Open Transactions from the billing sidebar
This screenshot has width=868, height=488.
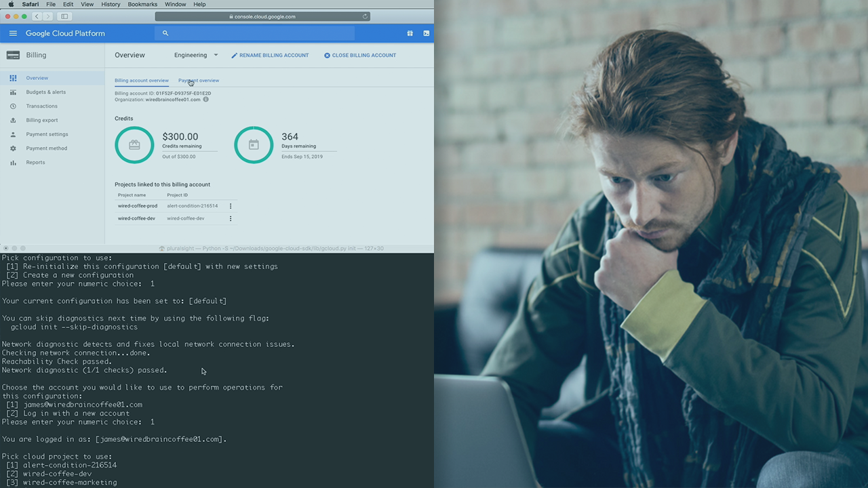[x=52, y=106]
